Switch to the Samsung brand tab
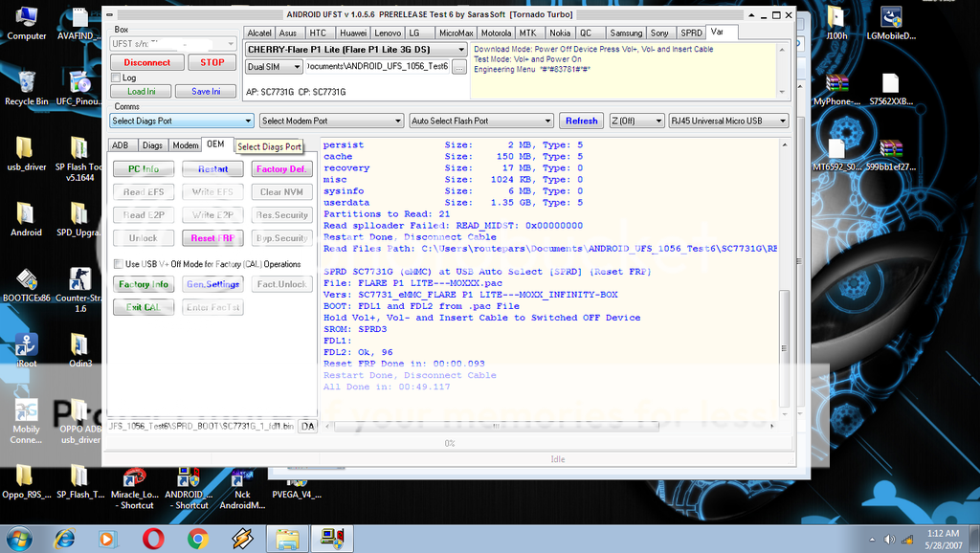This screenshot has width=980, height=553. 626,33
